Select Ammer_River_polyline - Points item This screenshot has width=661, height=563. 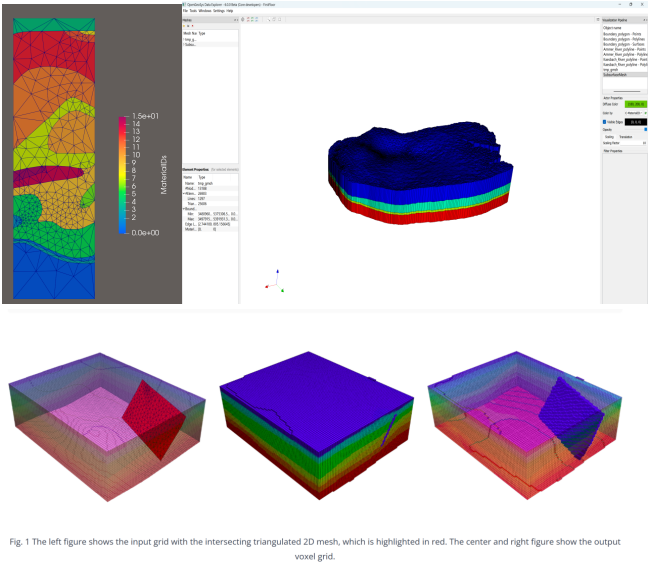coord(624,49)
